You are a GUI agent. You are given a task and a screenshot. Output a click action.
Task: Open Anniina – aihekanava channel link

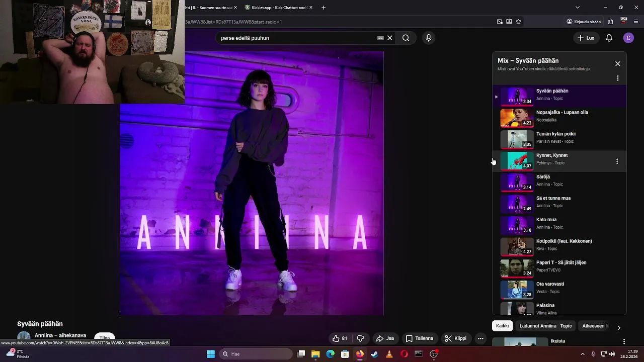[x=60, y=335]
